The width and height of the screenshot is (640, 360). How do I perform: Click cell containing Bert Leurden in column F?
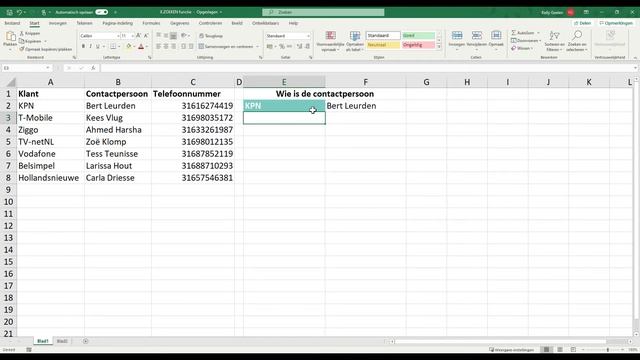pyautogui.click(x=365, y=106)
